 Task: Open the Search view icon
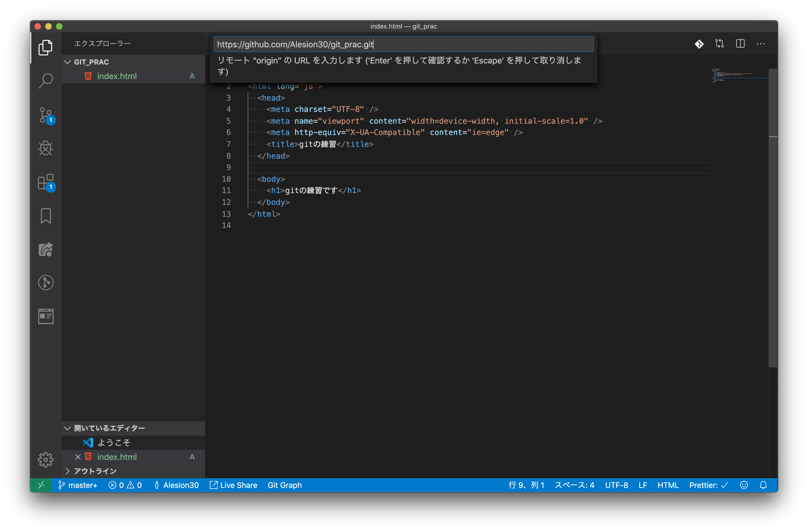point(45,81)
